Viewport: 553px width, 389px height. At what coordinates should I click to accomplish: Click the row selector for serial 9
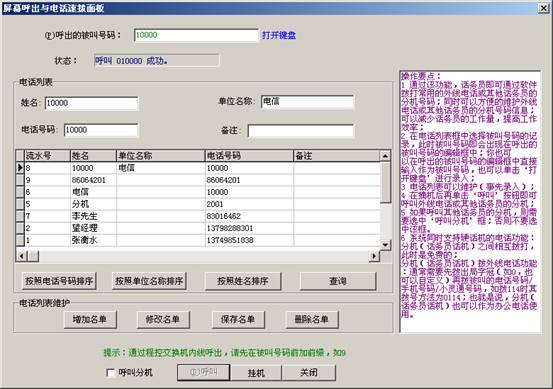tap(20, 180)
